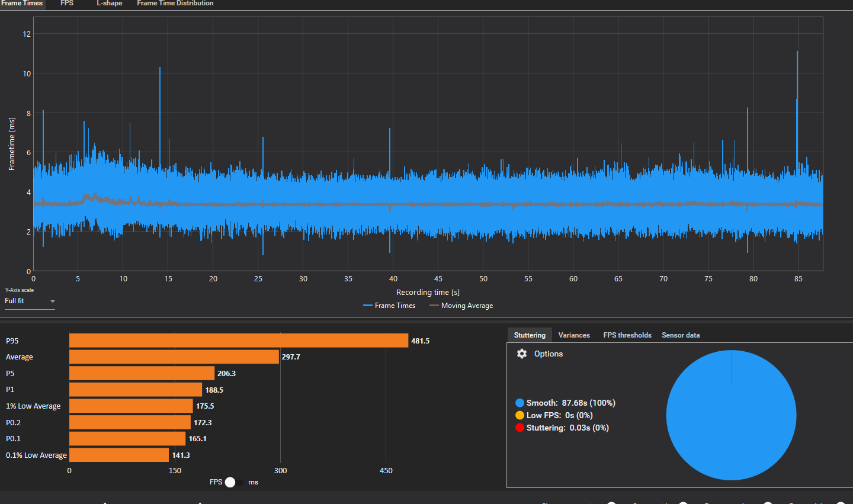Switch to the FPS chart tab

point(67,4)
